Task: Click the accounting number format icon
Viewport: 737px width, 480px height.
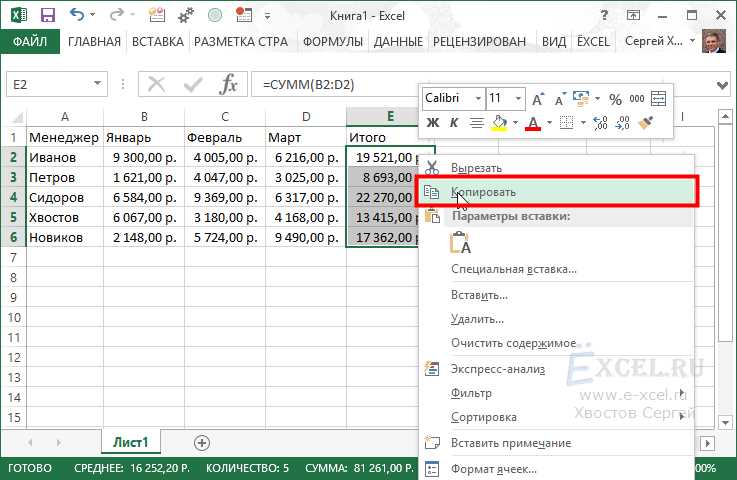Action: (x=581, y=99)
